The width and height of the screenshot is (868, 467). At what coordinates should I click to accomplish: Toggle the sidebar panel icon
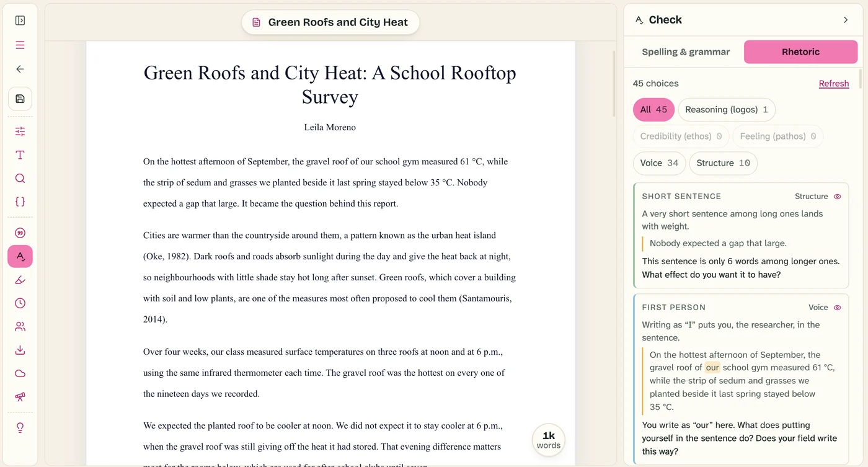pyautogui.click(x=20, y=20)
